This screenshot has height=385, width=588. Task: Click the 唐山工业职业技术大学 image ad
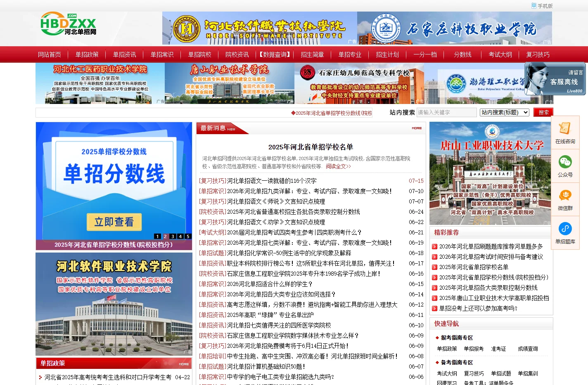pos(491,173)
